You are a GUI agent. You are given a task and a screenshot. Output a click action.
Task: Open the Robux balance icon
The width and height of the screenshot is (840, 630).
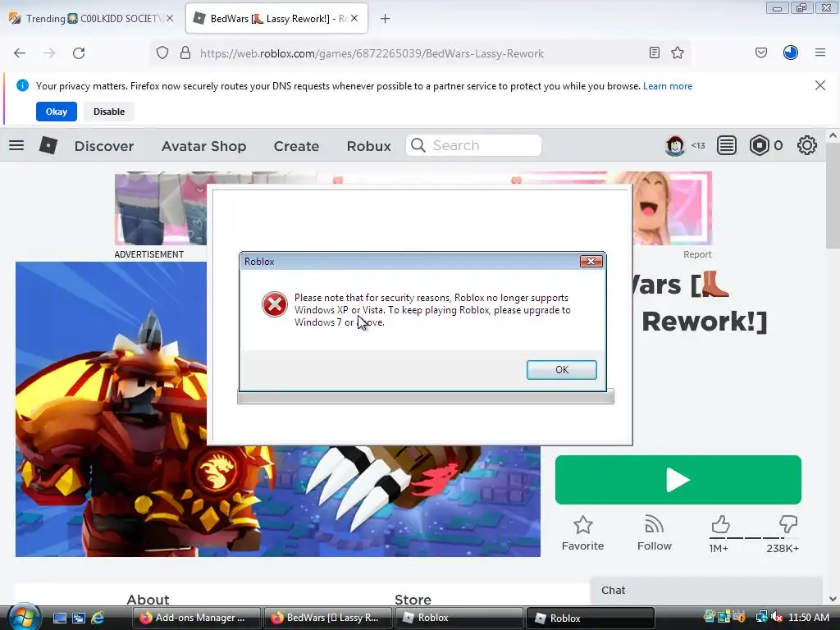(x=759, y=145)
